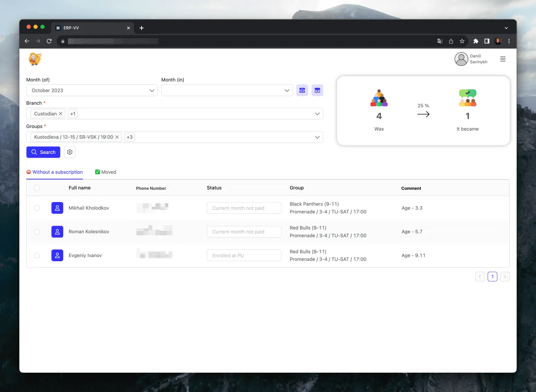
Task: Select the checkbox on Evgeniy Ivanov's row
Action: pyautogui.click(x=37, y=255)
